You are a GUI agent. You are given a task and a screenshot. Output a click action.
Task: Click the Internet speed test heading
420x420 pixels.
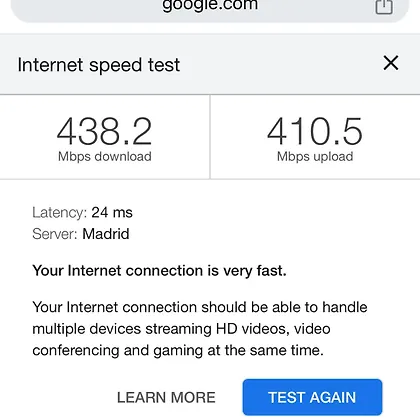99,65
